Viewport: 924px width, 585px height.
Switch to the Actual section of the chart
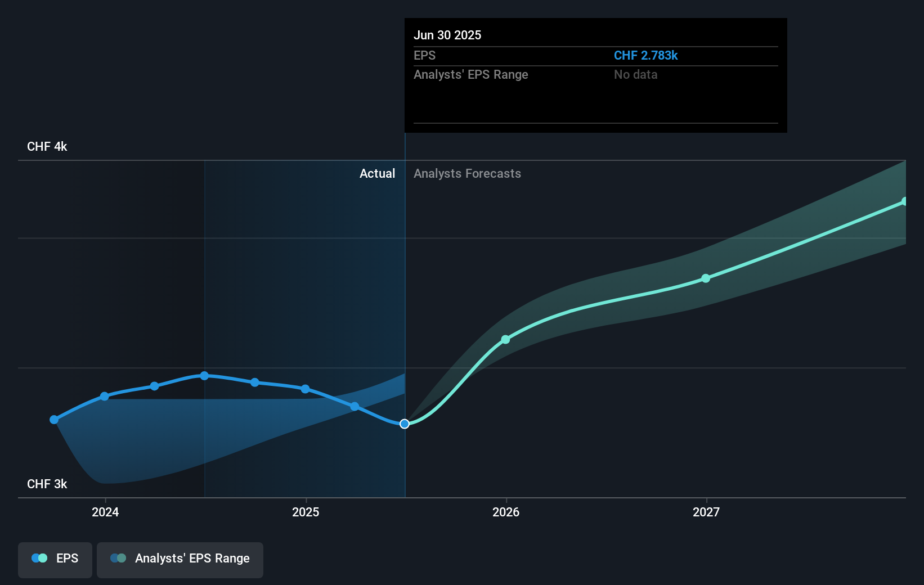click(x=377, y=174)
